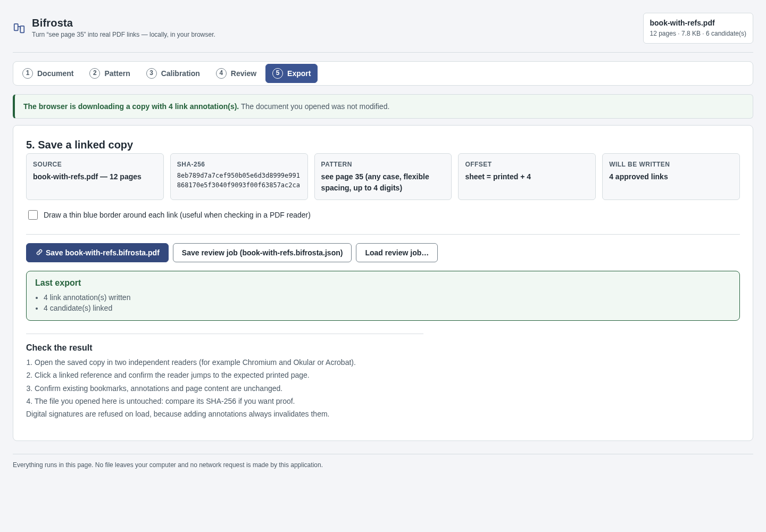Screen dimensions: 766x532
Task: Click the 'Everything runs in this page' footer note
Action: coord(168,465)
